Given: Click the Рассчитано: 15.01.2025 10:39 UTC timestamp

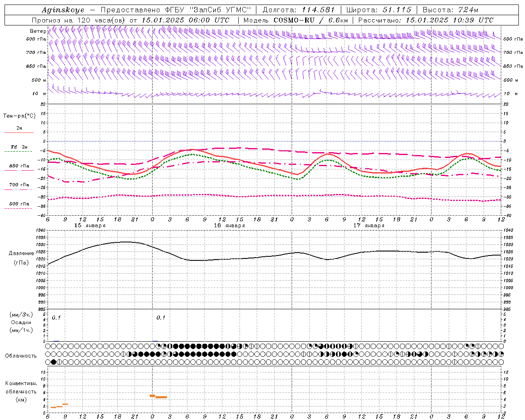Looking at the screenshot, I should pyautogui.click(x=426, y=20).
